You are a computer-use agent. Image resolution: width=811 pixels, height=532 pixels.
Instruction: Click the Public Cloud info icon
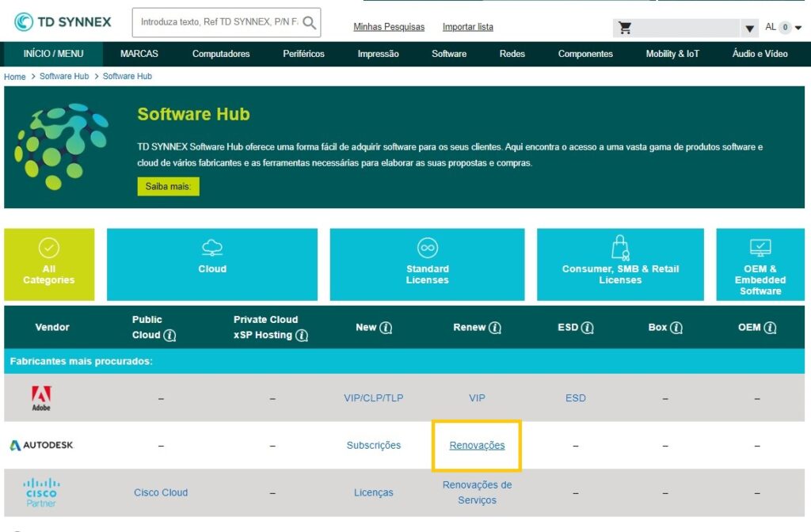[169, 336]
